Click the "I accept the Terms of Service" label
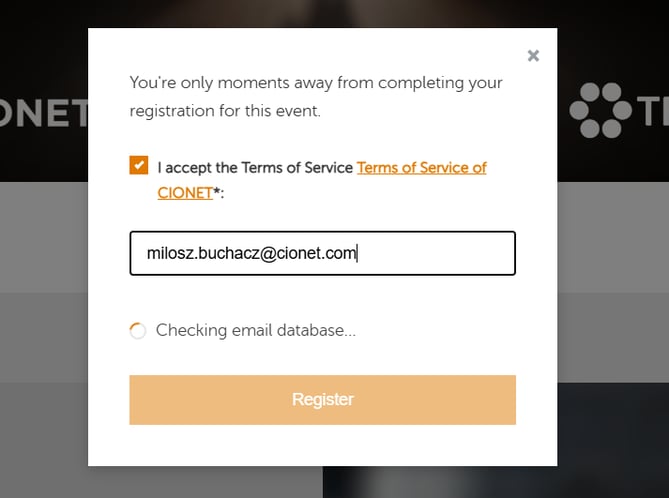The width and height of the screenshot is (669, 498). point(255,168)
